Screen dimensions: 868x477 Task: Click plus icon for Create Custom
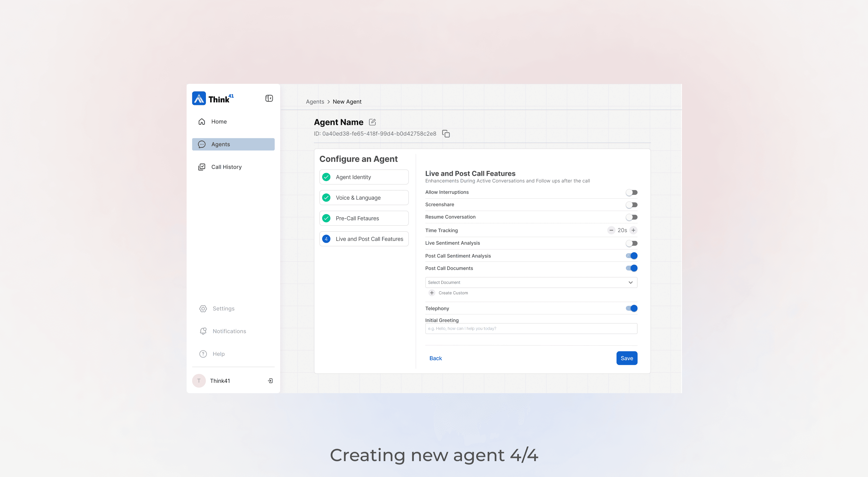click(x=432, y=293)
